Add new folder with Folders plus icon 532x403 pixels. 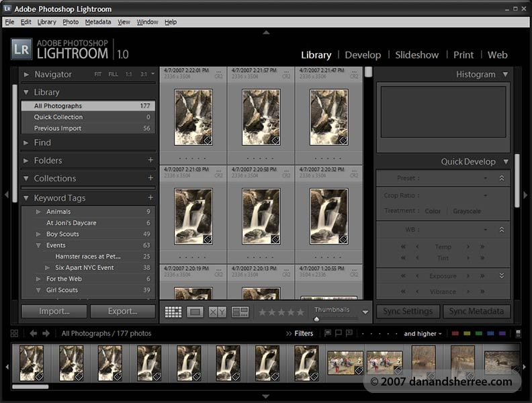click(150, 160)
